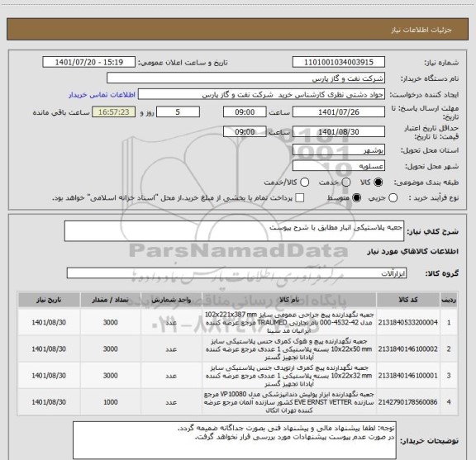Click the واحد شمارش column header
Image resolution: width=476 pixels, height=460 pixels.
171,300
